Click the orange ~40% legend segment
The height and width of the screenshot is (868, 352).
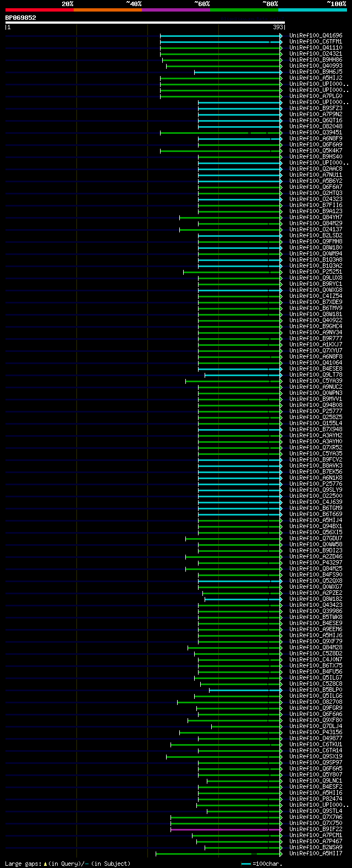coord(108,10)
